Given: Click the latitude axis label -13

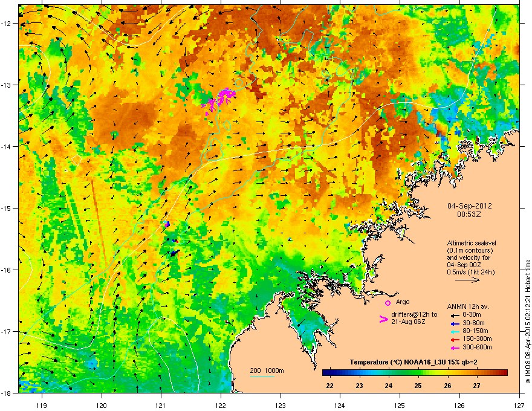Looking at the screenshot, I should 6,85.
